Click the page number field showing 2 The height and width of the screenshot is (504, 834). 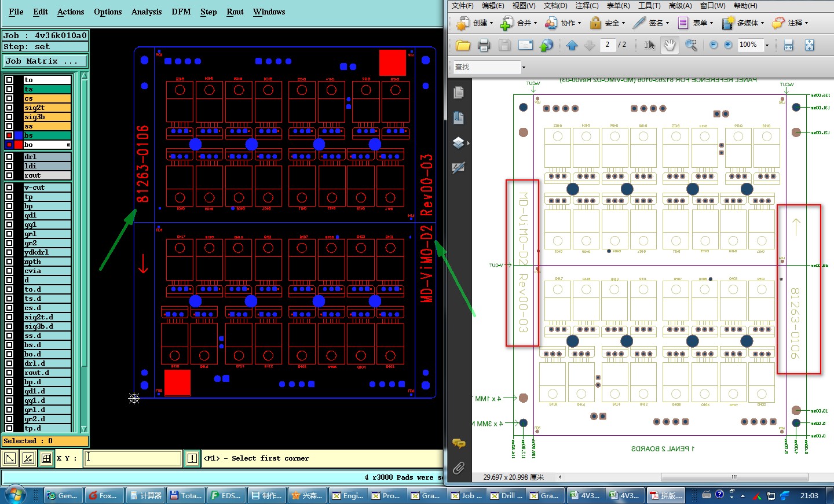(x=608, y=45)
